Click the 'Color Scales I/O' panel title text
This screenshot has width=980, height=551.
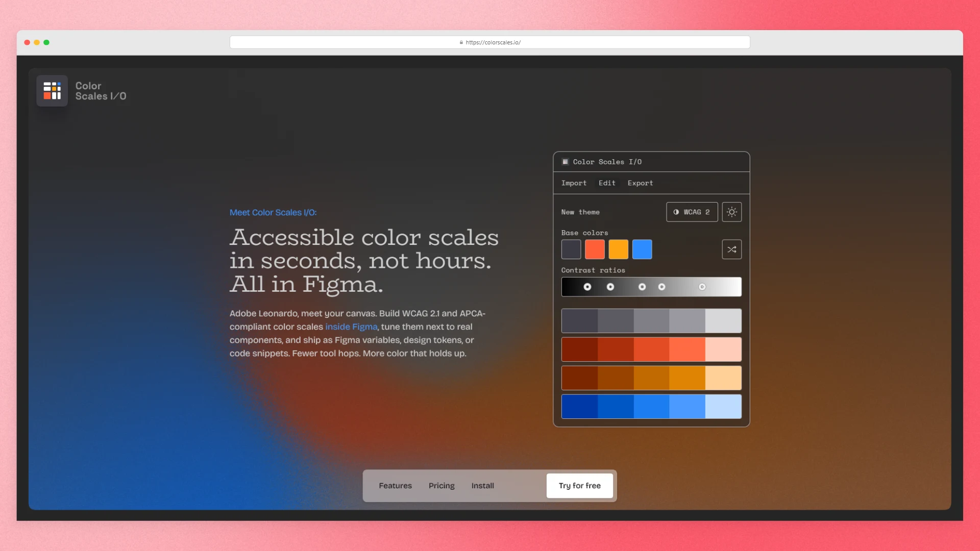[607, 162]
